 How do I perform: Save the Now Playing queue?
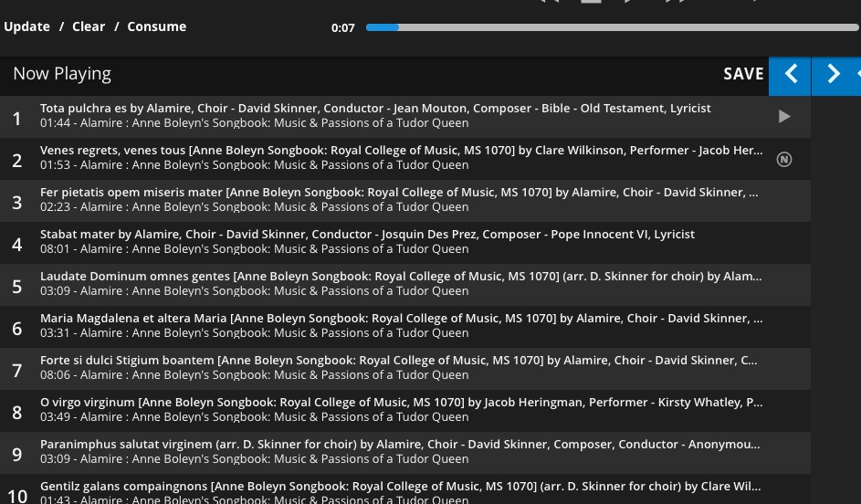coord(743,74)
